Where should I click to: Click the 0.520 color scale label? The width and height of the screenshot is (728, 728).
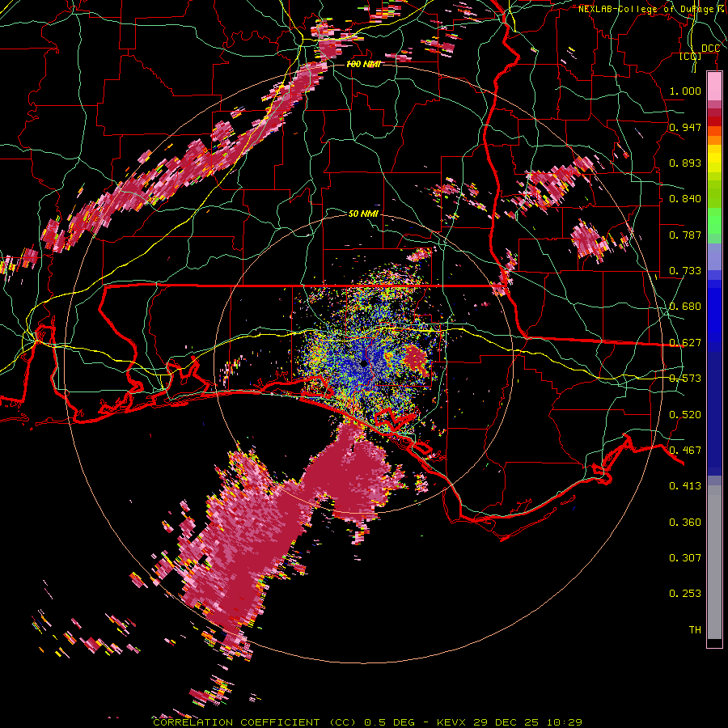point(685,415)
